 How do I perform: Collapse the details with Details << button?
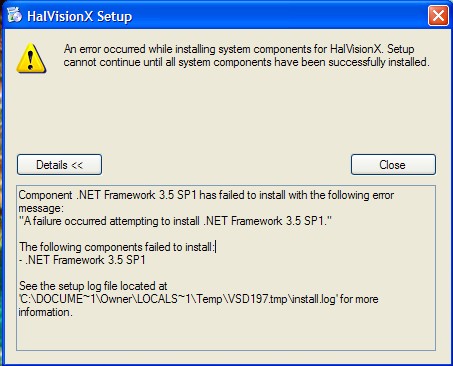59,164
